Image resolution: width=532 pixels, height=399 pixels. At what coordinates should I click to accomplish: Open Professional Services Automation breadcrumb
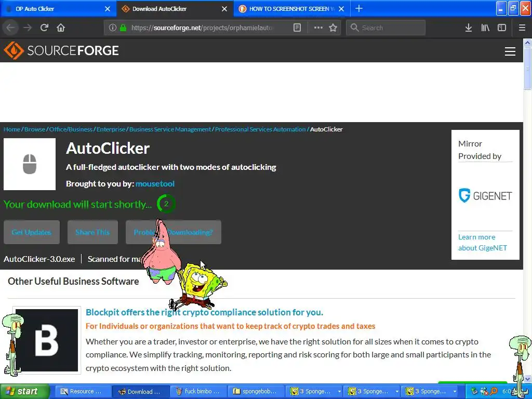coord(260,129)
